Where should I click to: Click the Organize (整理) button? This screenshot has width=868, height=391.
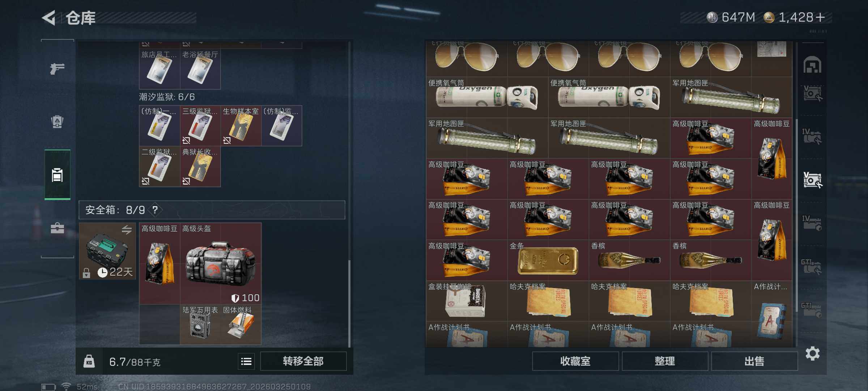pos(665,361)
